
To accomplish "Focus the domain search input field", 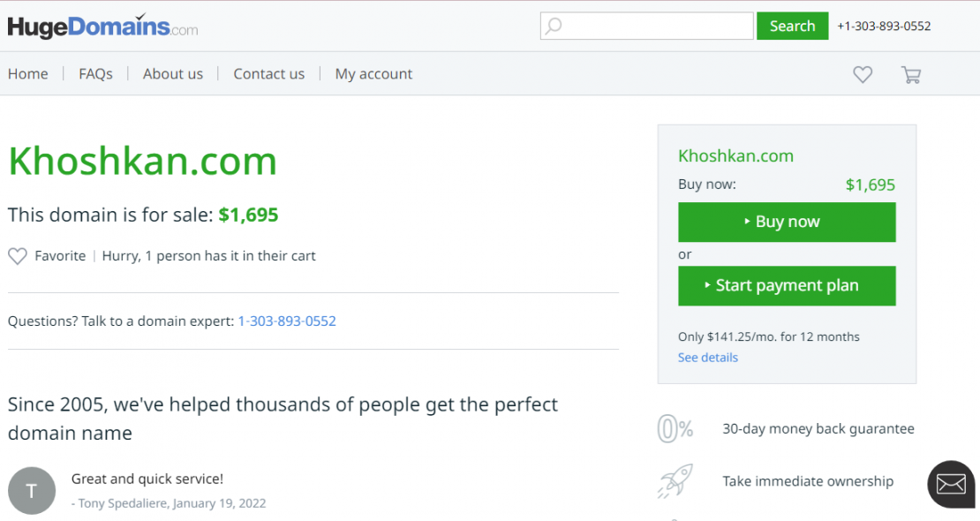I will [x=657, y=26].
